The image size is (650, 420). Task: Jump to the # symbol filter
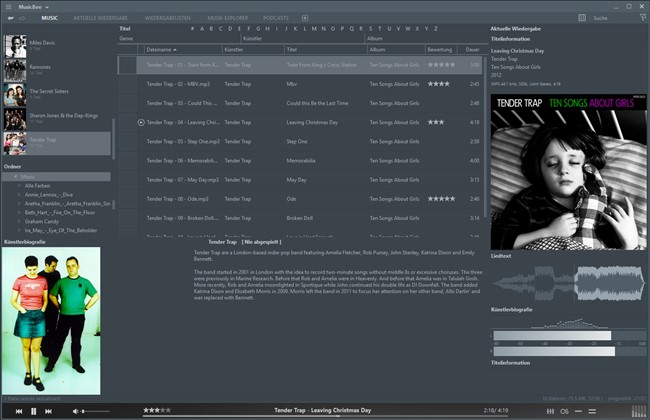(192, 29)
